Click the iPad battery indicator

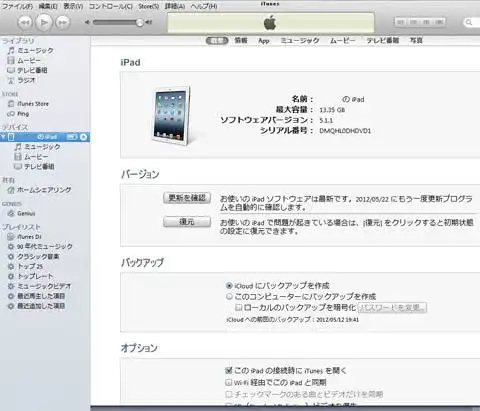[x=72, y=137]
